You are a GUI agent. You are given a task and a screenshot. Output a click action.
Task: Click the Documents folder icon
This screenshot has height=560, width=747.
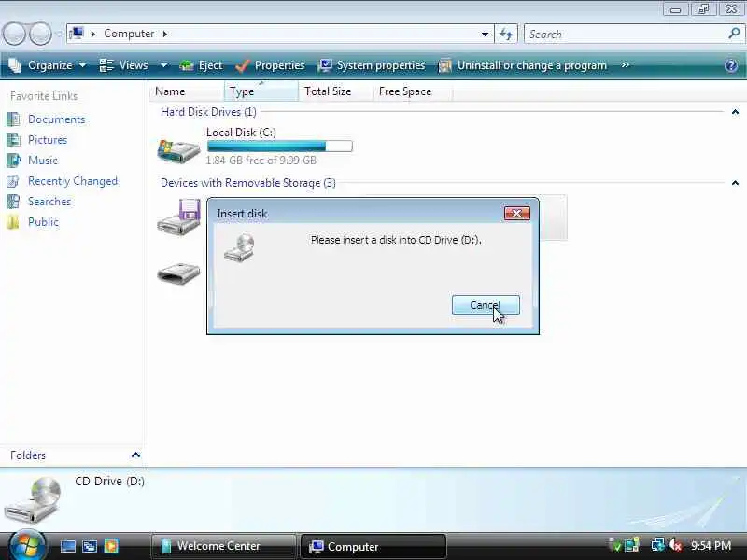coord(13,119)
